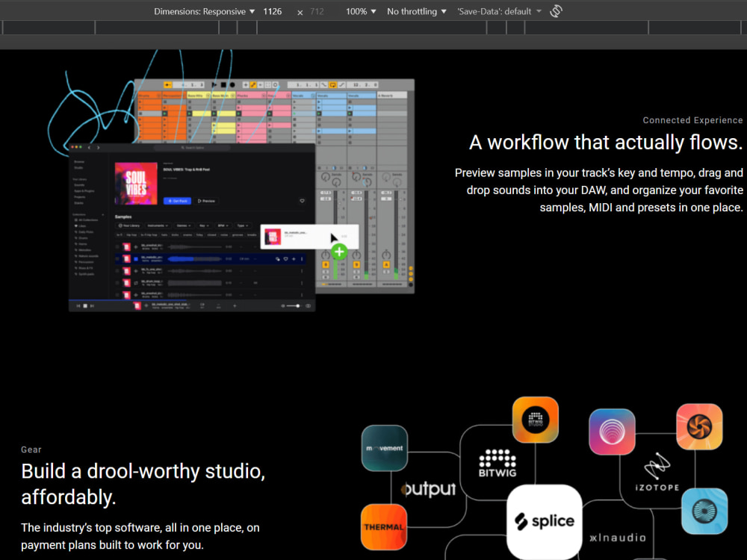The width and height of the screenshot is (747, 560).
Task: Click the orange THERMAL plugin tile
Action: (x=384, y=526)
